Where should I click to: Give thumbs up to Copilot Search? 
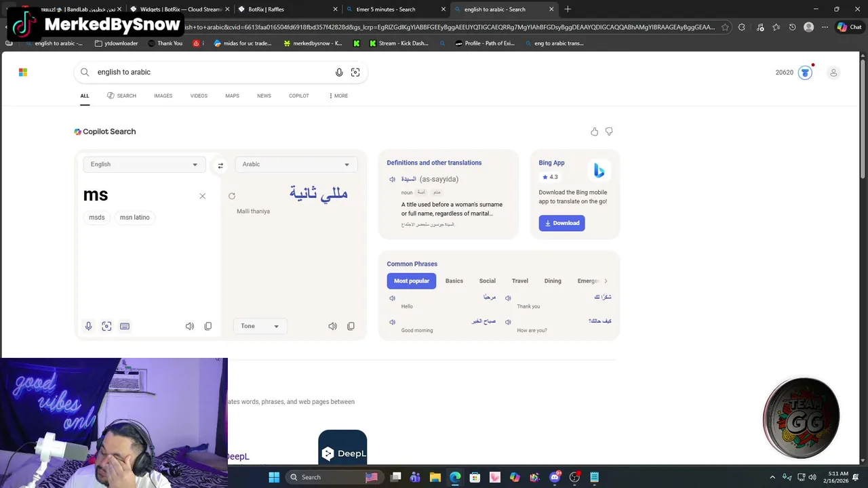pos(595,131)
